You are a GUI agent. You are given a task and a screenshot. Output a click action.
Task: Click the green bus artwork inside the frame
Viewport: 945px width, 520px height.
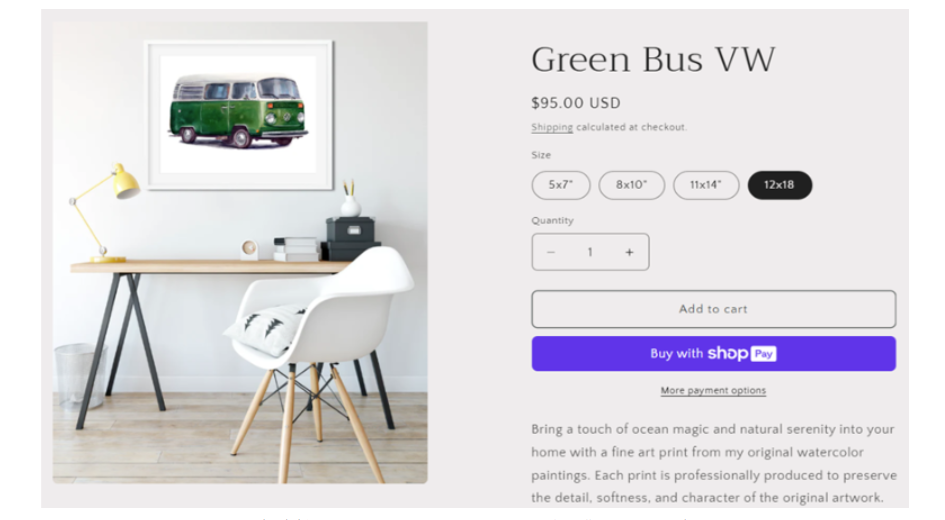(239, 111)
